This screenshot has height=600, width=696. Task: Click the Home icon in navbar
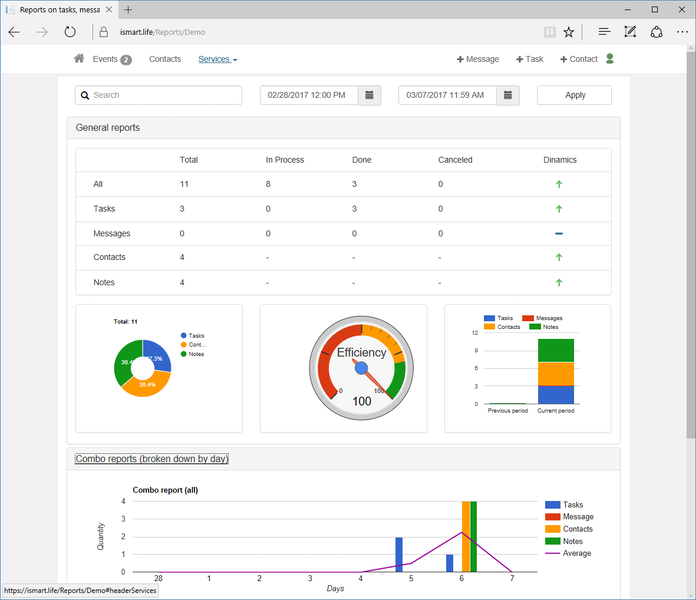79,59
